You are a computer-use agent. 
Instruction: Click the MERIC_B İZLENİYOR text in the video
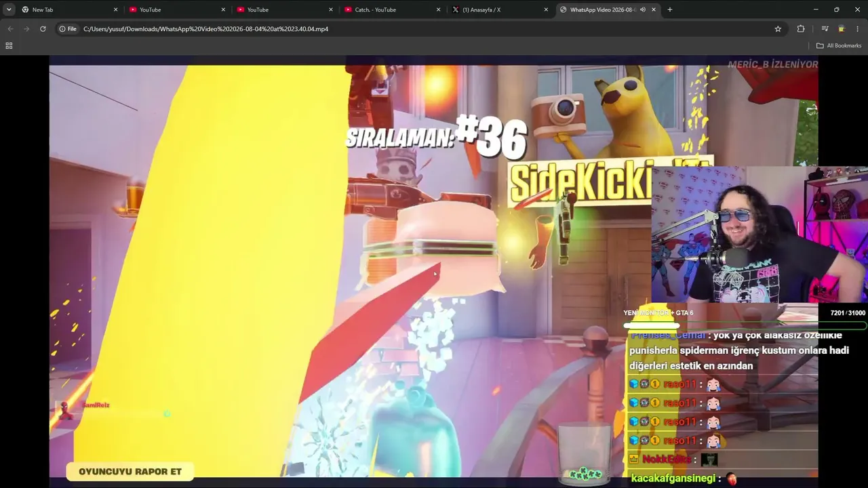click(772, 64)
